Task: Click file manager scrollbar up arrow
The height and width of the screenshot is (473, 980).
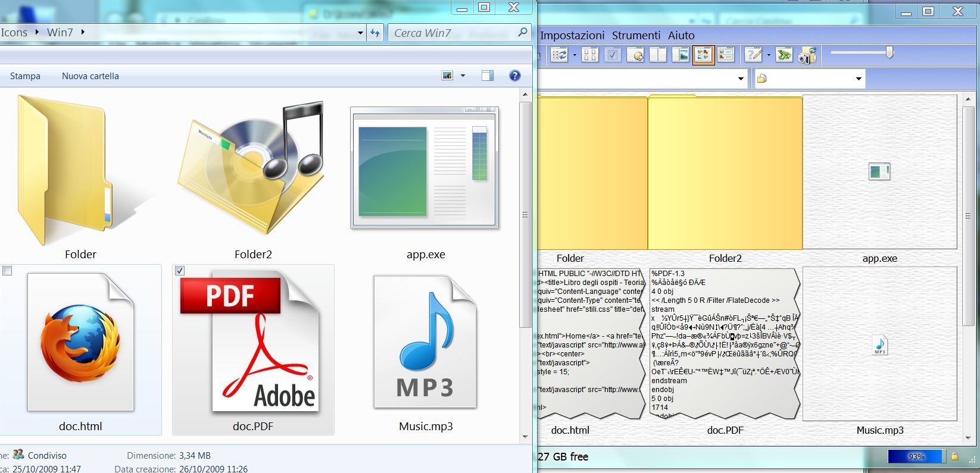Action: tap(968, 99)
